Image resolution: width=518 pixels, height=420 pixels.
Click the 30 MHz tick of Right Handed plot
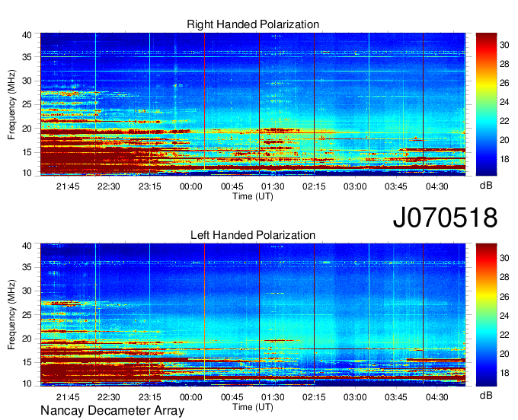click(27, 81)
